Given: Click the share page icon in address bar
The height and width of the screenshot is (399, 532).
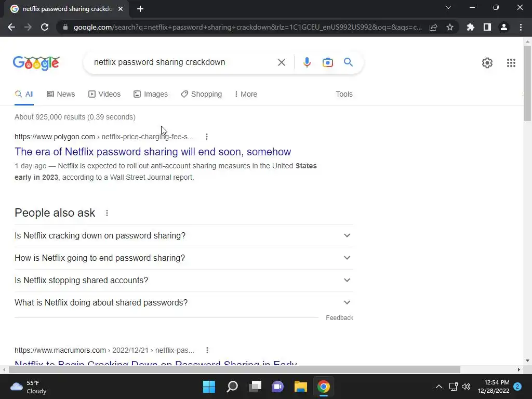Looking at the screenshot, I should coord(433,27).
